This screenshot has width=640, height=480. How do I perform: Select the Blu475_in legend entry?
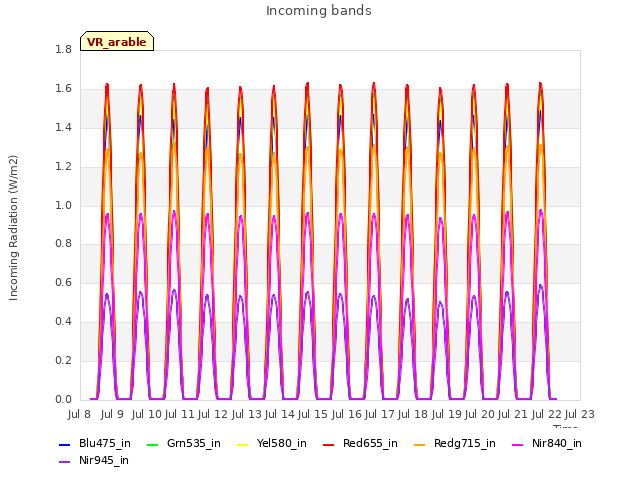[95, 443]
